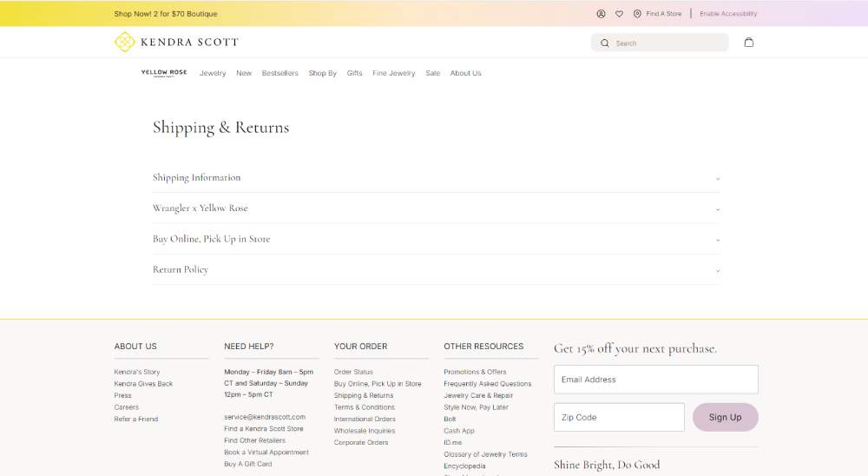
Task: Open Terms & Conditions link
Action: point(365,407)
